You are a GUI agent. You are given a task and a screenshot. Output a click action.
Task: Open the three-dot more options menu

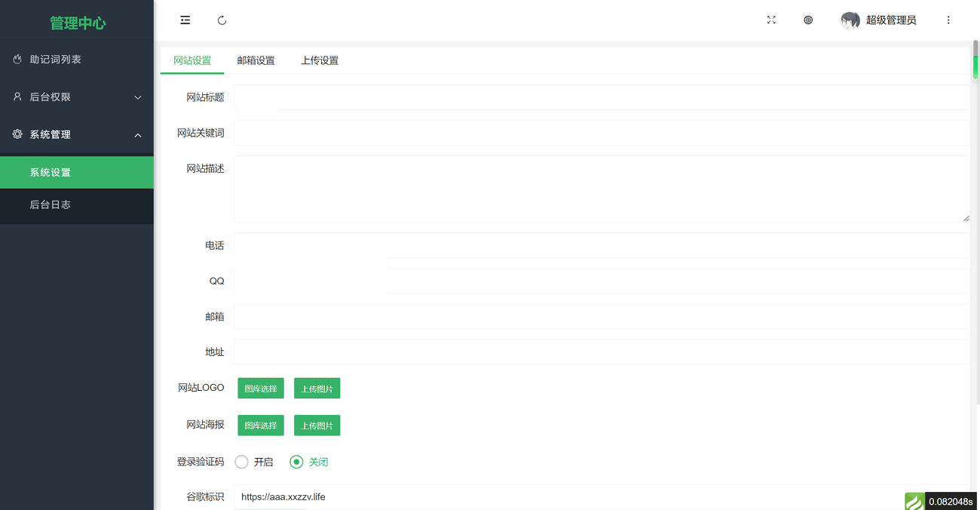[948, 20]
